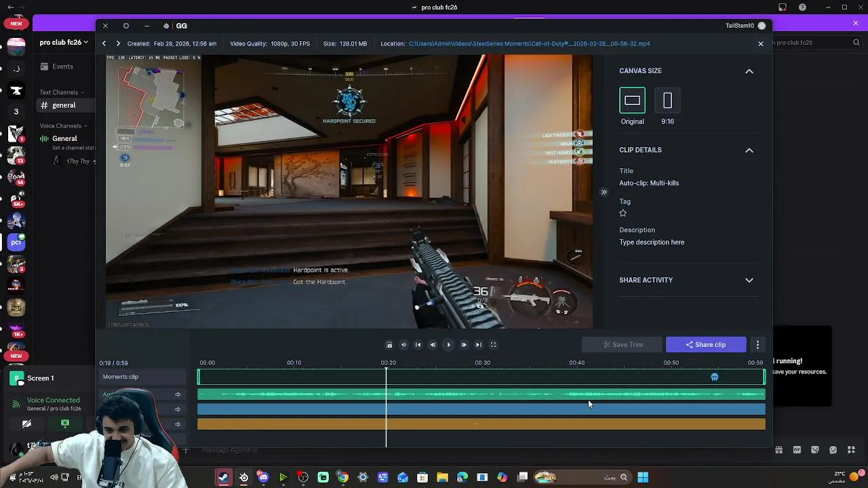This screenshot has width=868, height=488.
Task: Click the volume icon in playback bar
Action: [403, 345]
